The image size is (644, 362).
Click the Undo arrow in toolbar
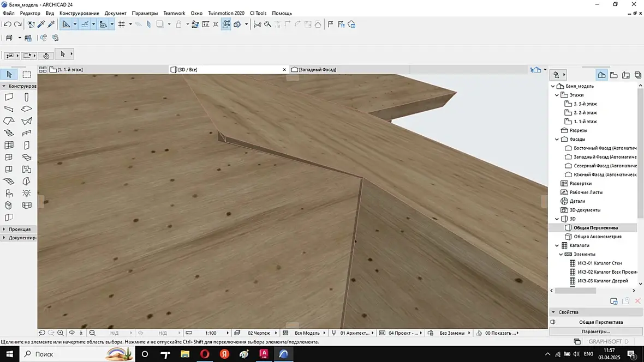click(7, 24)
